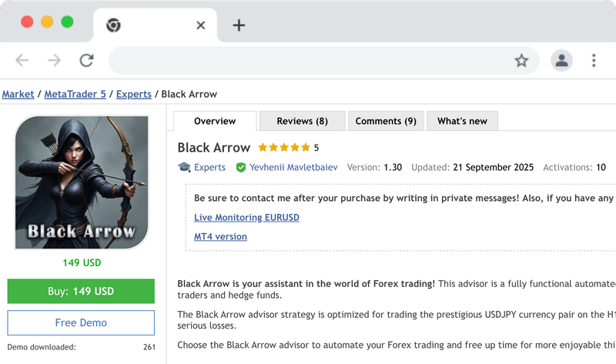Open MetaTrader 5 breadcrumb link
The height and width of the screenshot is (364, 616).
coord(75,94)
